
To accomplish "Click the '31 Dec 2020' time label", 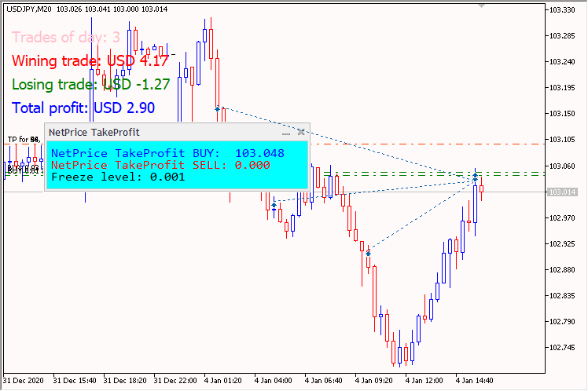I will [x=24, y=381].
